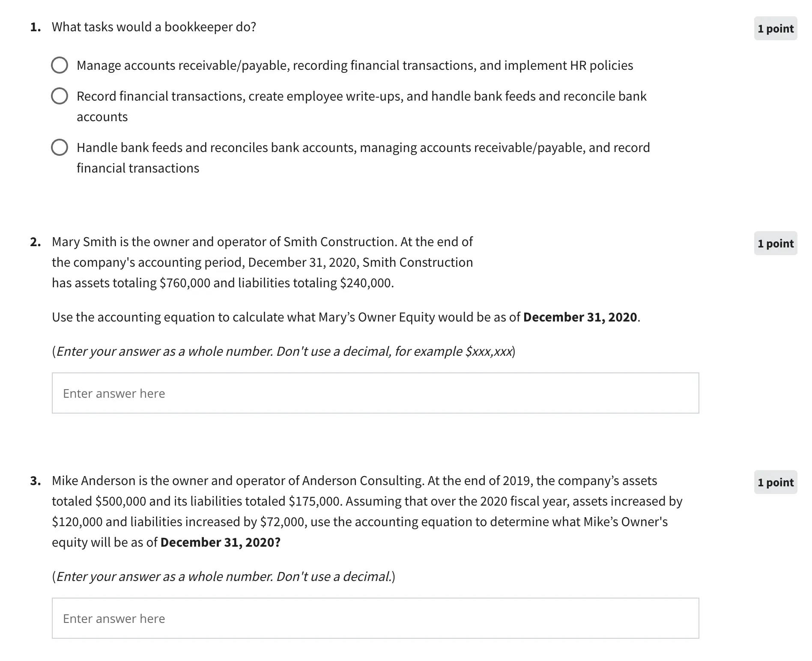This screenshot has width=812, height=661.
Task: Click the '1 point' badge for question 1
Action: (x=775, y=29)
